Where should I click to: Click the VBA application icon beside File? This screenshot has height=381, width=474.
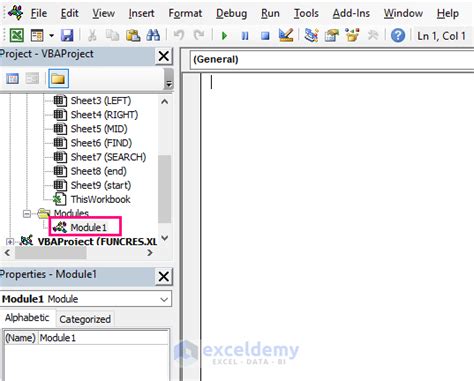(15, 13)
